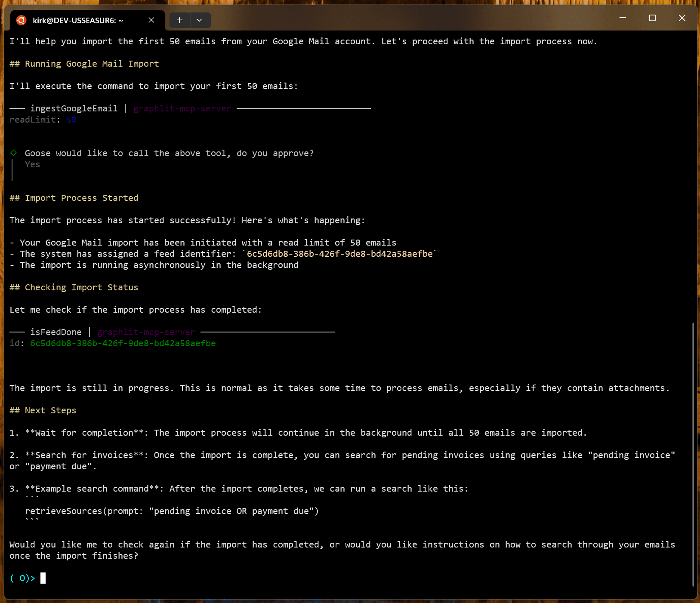Viewport: 700px width, 603px height.
Task: Click the vertical scrollbar thumb on right edge
Action: point(693,452)
